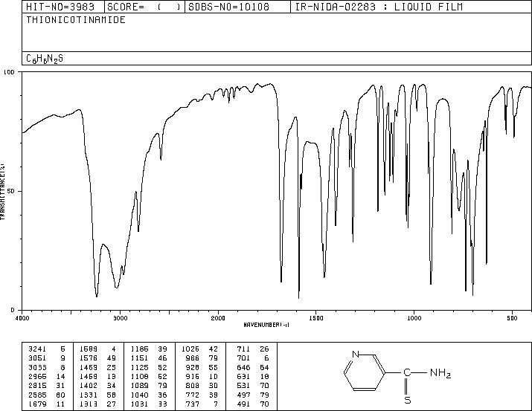The width and height of the screenshot is (532, 411).
Task: Click the 100 tick label on y-axis
Action: 9,72
